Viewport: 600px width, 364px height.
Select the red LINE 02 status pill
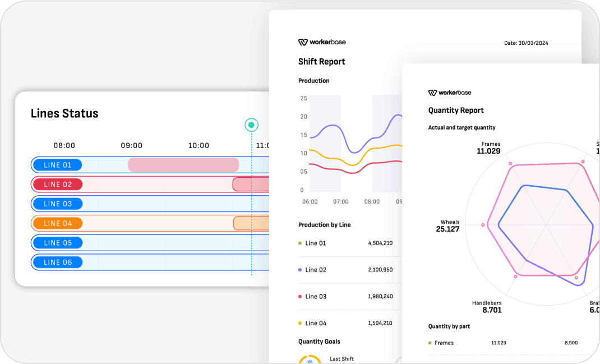[x=57, y=184]
